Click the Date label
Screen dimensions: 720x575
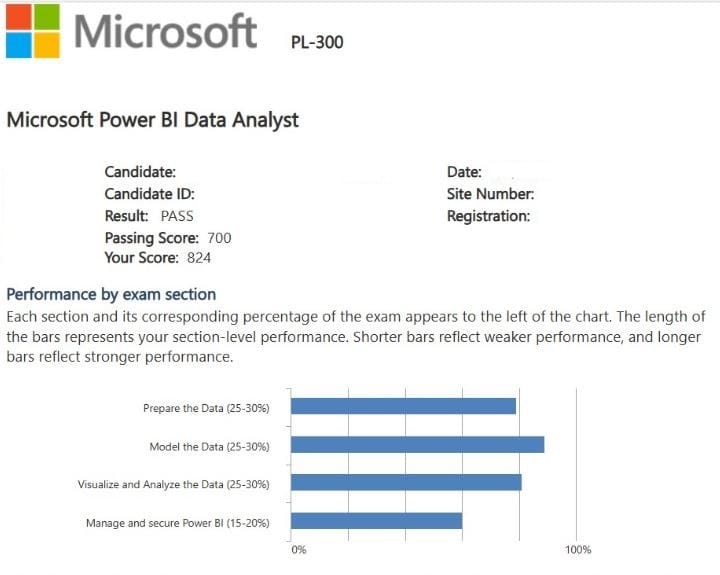coord(464,172)
